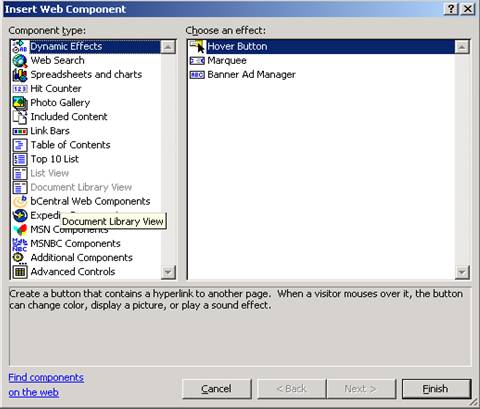Choose bCentral Web Components entry

pos(81,201)
